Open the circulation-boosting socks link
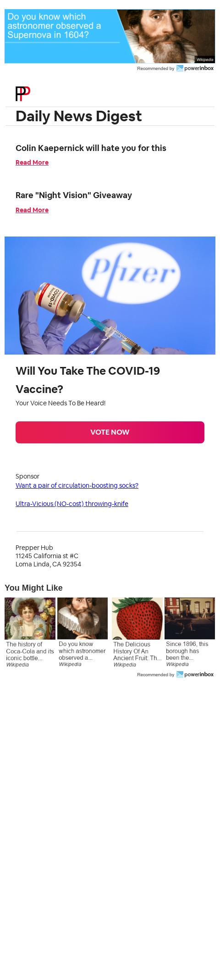 [77, 485]
